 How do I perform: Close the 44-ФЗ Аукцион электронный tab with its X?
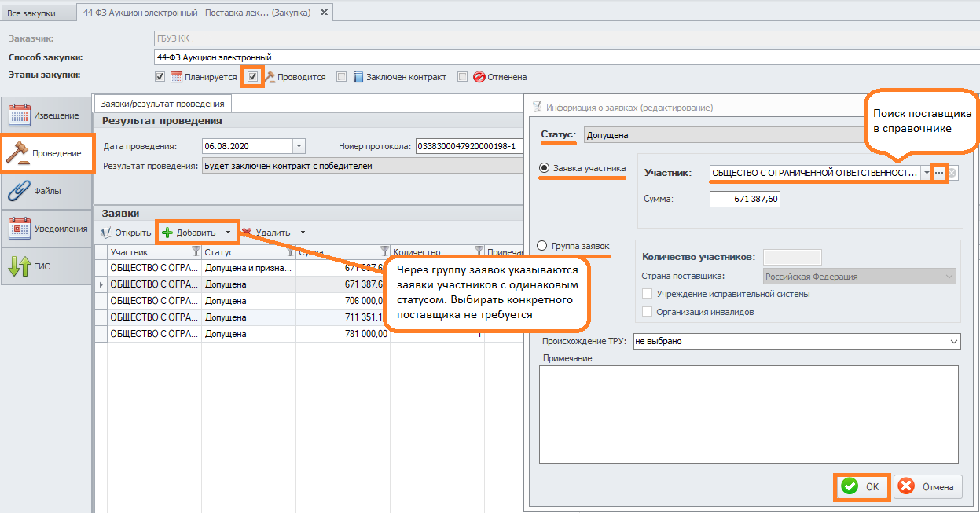323,13
